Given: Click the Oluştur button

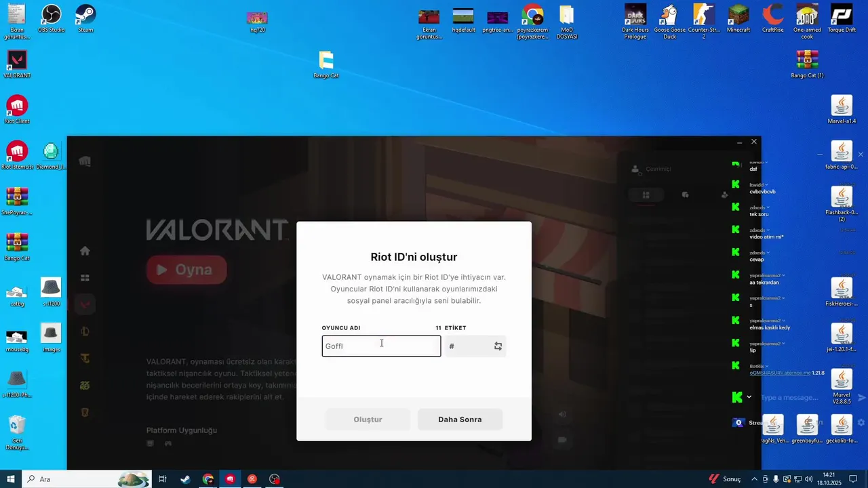Looking at the screenshot, I should coord(368,420).
